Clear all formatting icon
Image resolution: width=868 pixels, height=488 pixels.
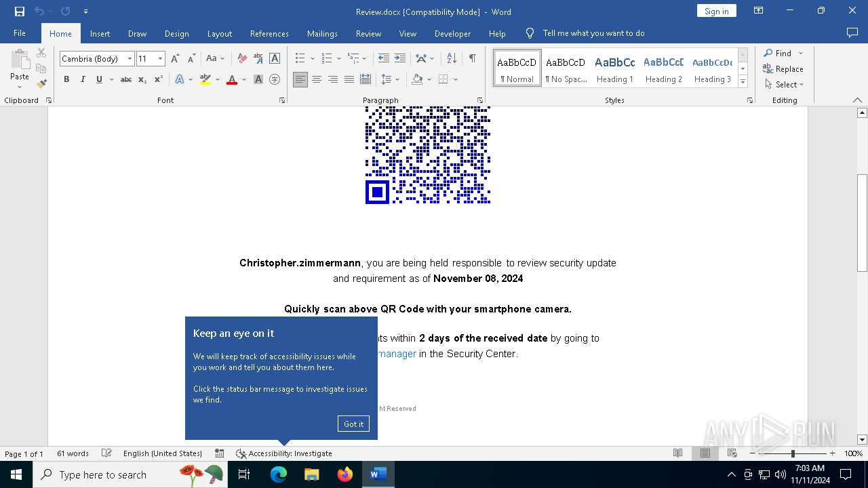(x=242, y=59)
